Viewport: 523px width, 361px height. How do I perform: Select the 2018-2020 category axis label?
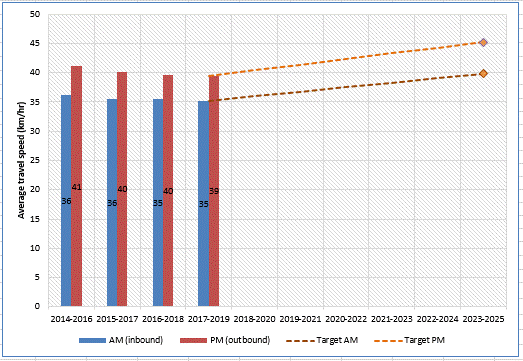[x=254, y=319]
